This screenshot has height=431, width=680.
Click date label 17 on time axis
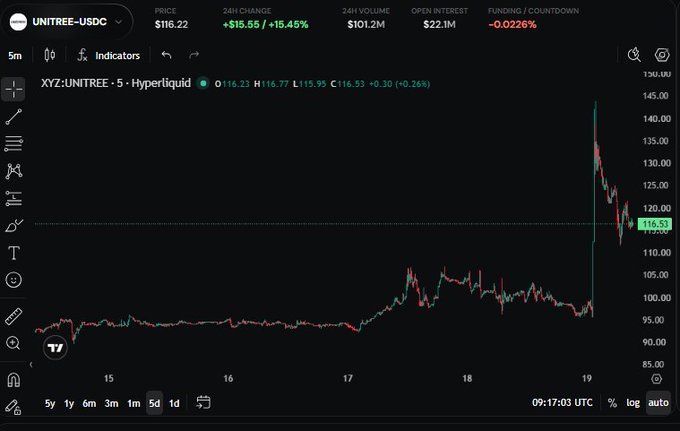348,379
